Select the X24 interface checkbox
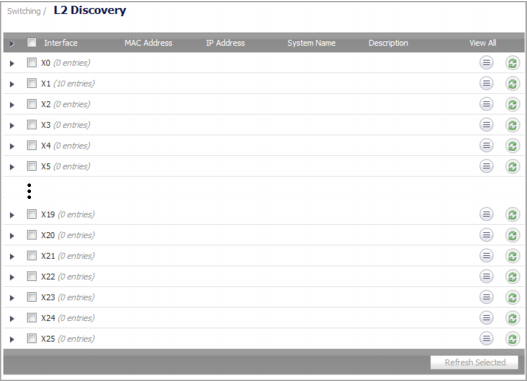Image resolution: width=527 pixels, height=381 pixels. coord(32,318)
